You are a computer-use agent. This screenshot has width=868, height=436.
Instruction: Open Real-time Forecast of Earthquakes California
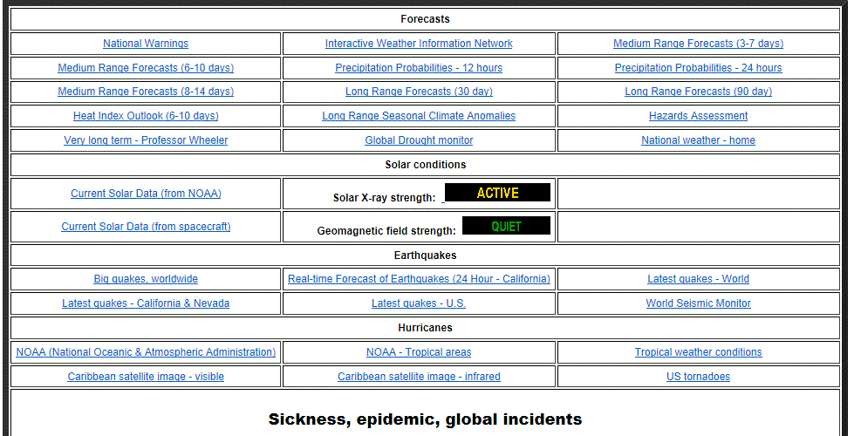(x=419, y=279)
